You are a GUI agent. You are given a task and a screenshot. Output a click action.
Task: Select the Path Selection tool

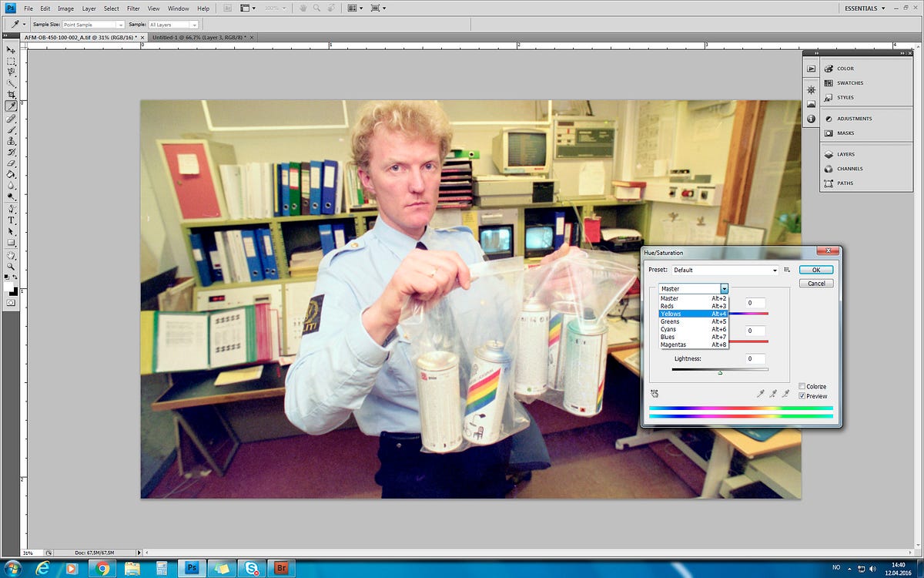(x=12, y=231)
